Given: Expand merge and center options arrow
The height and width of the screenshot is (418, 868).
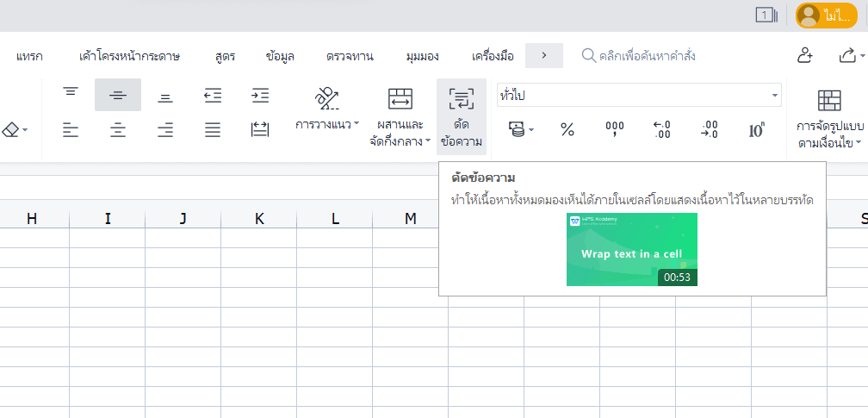Looking at the screenshot, I should [428, 141].
